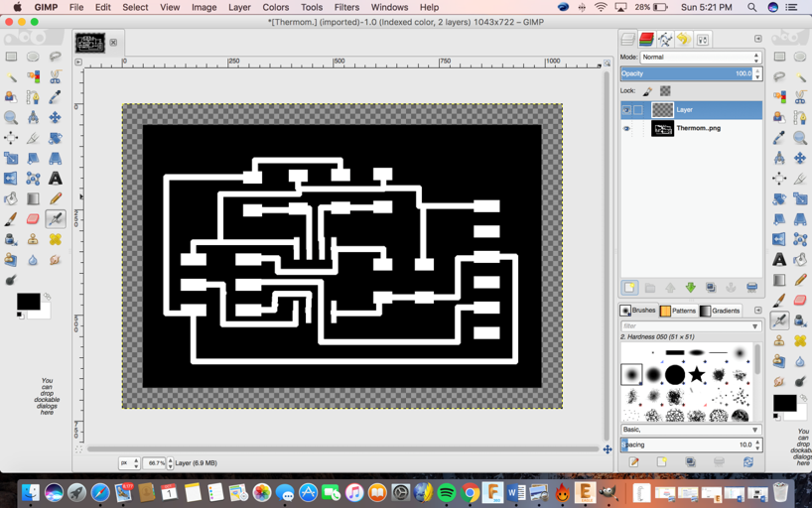Lower layer with green down arrow
The height and width of the screenshot is (508, 812).
pyautogui.click(x=690, y=288)
